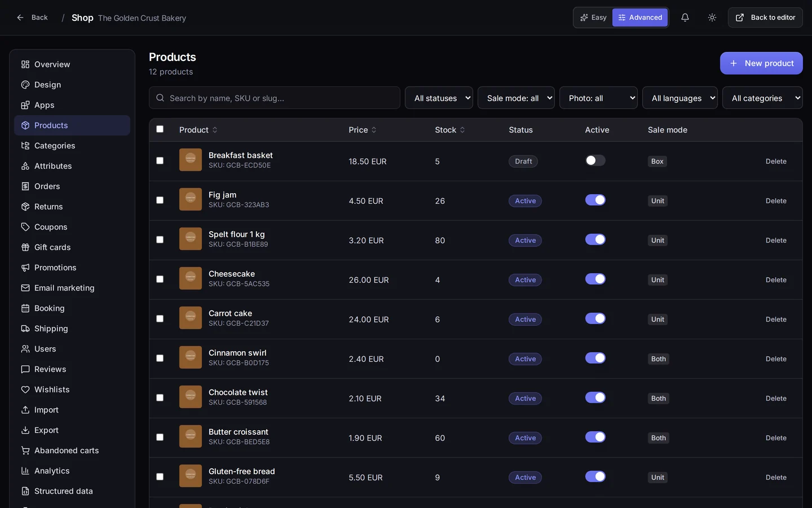
Task: Click the Categories tree icon in sidebar
Action: [x=25, y=146]
